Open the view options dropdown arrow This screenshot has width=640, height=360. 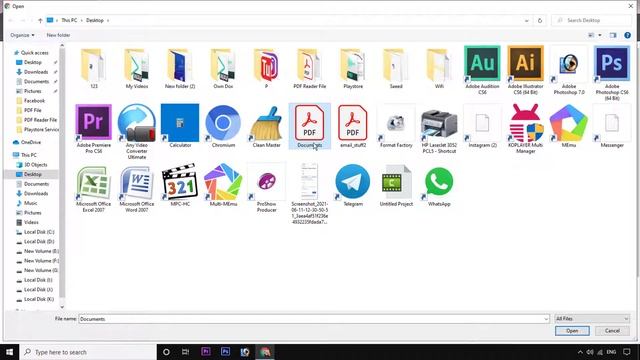pyautogui.click(x=600, y=35)
